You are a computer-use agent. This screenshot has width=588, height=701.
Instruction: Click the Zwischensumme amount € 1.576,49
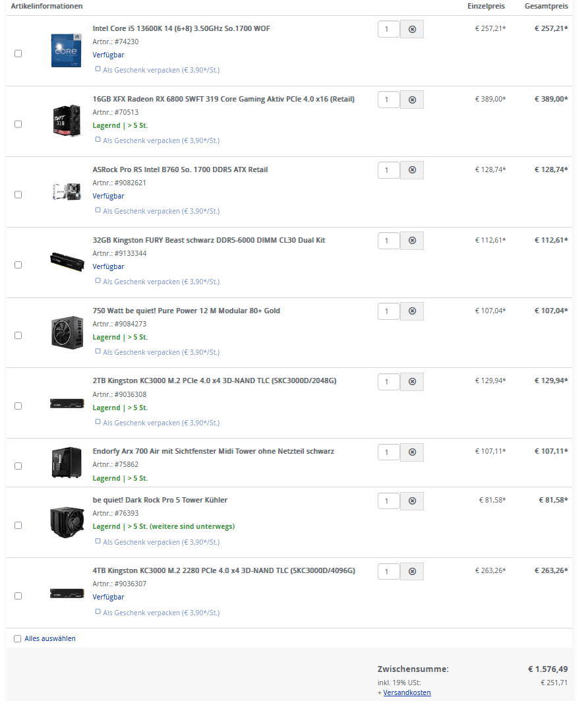[548, 669]
